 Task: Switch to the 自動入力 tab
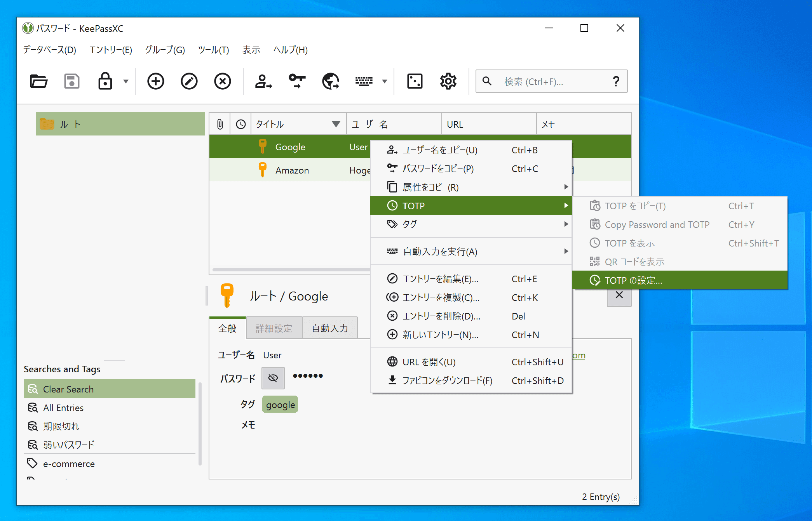point(330,328)
